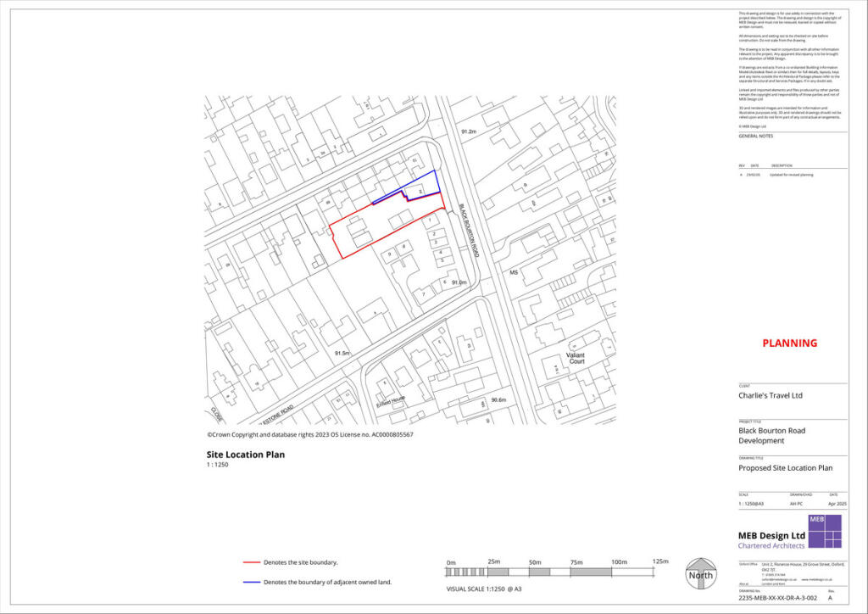Click house number '8' on the map
The width and height of the screenshot is (868, 614).
click(404, 247)
